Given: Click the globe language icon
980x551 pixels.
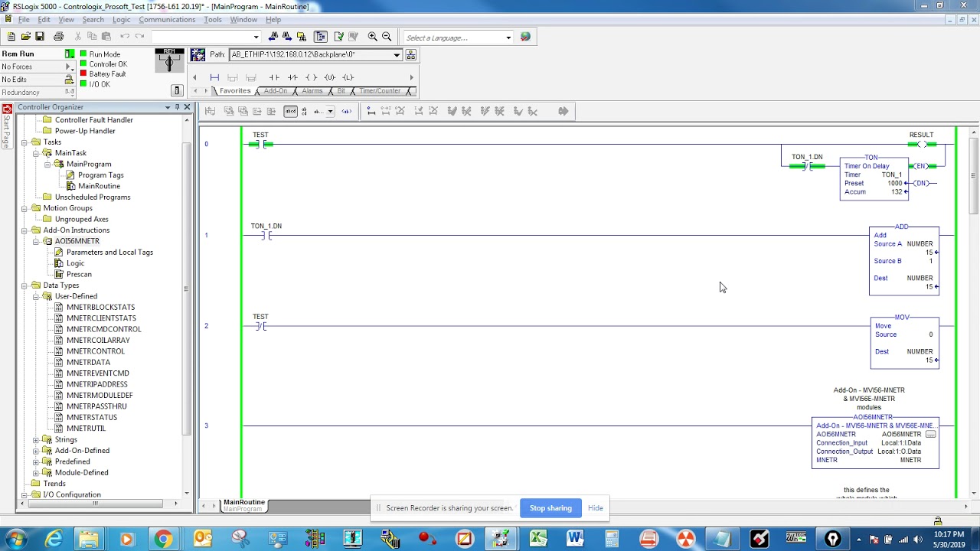Looking at the screenshot, I should pos(525,37).
